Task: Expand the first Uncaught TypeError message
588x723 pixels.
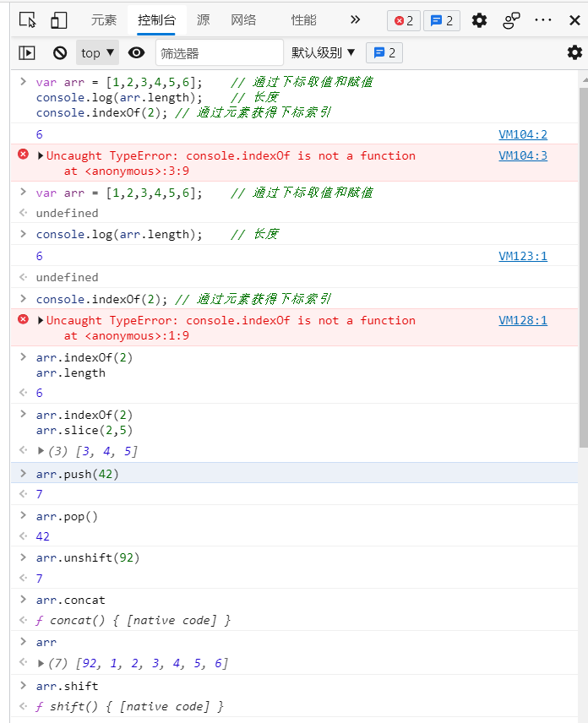Action: pyautogui.click(x=41, y=155)
